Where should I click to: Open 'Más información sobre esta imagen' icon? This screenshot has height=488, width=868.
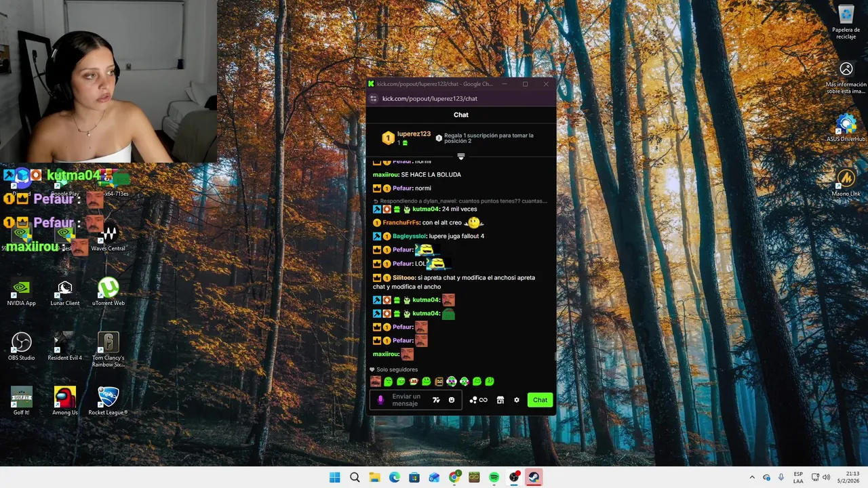(846, 78)
